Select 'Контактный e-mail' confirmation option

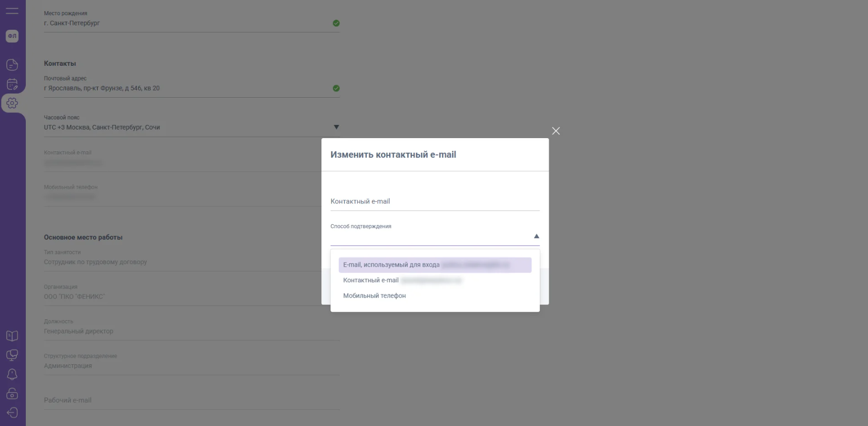371,280
